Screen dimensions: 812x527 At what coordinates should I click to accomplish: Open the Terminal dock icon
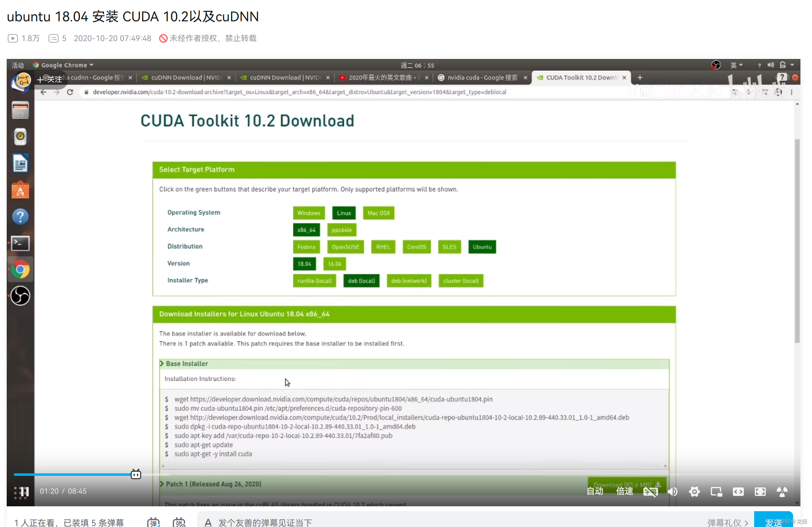[x=20, y=243]
